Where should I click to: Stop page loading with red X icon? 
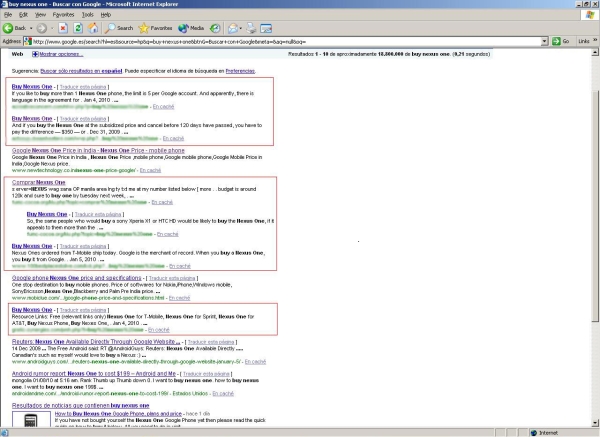(x=63, y=28)
